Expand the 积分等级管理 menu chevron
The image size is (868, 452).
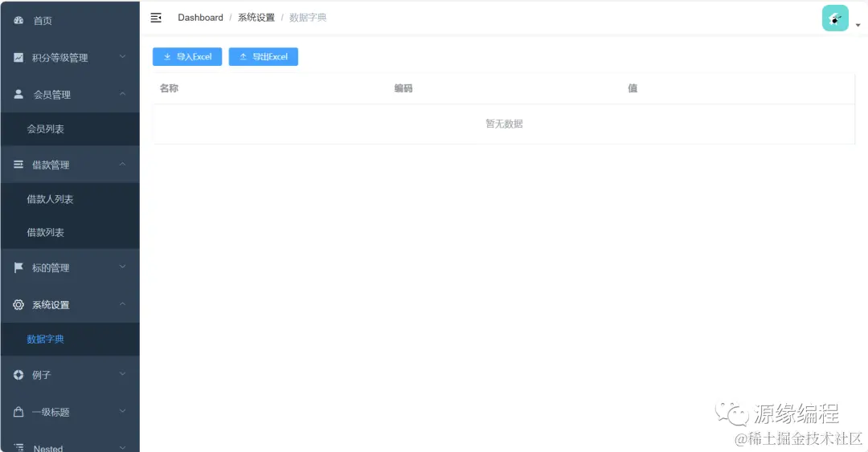(122, 56)
